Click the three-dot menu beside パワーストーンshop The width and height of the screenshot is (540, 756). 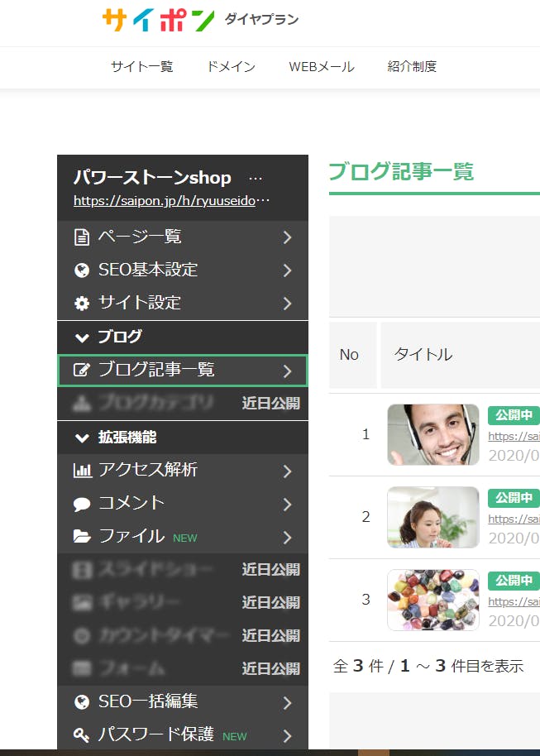point(256,179)
